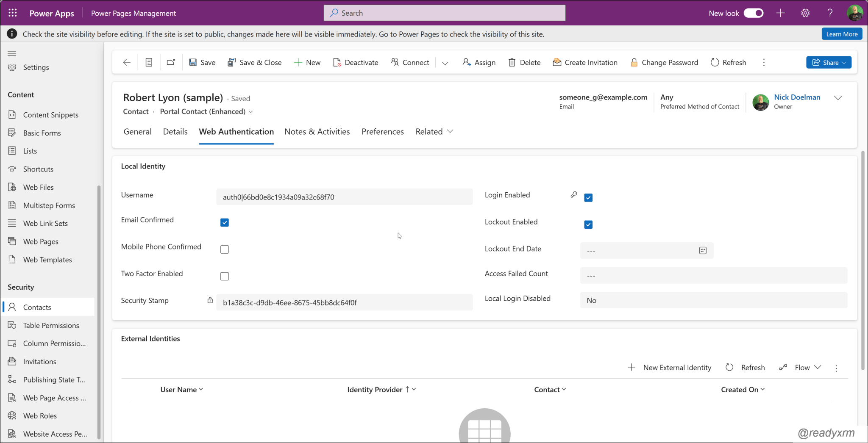Viewport: 868px width, 443px height.
Task: Open the Lockout End Date calendar picker
Action: click(x=703, y=250)
